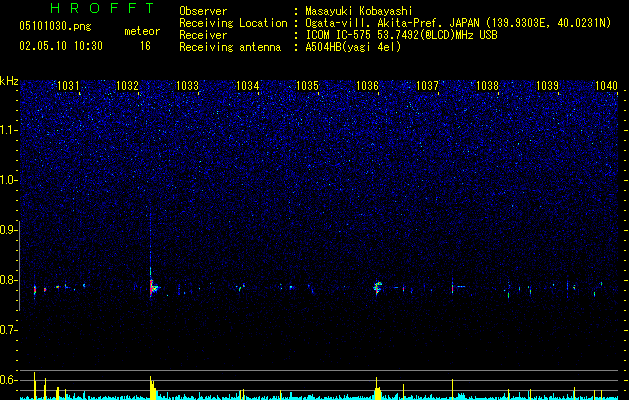Click the first echo at the spectrogram start

point(35,289)
